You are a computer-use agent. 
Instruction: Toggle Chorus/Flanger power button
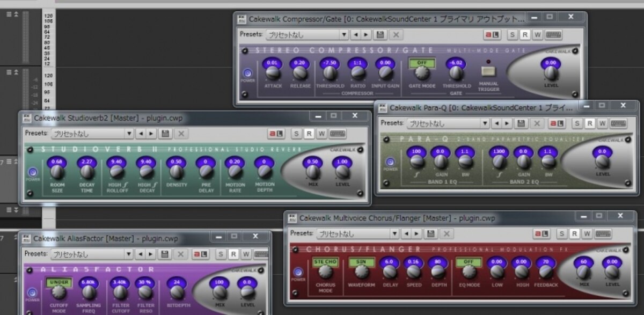click(299, 272)
